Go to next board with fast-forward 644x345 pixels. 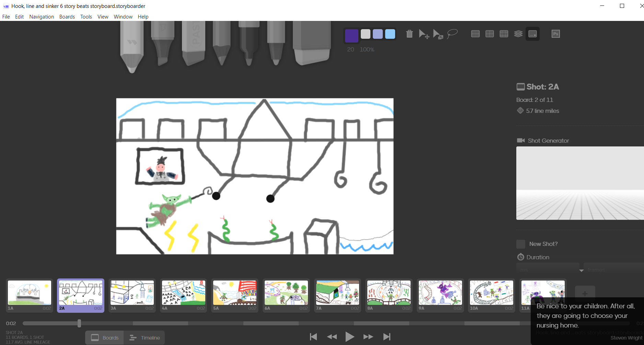click(x=368, y=337)
